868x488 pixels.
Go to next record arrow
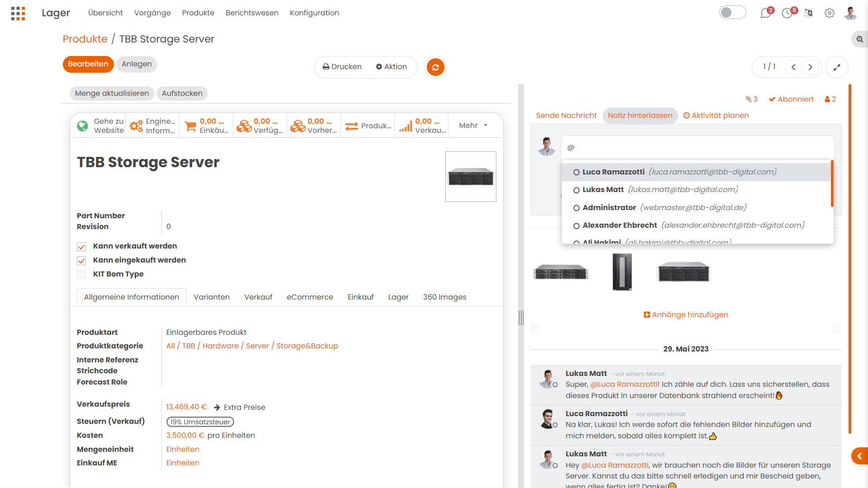click(x=811, y=67)
